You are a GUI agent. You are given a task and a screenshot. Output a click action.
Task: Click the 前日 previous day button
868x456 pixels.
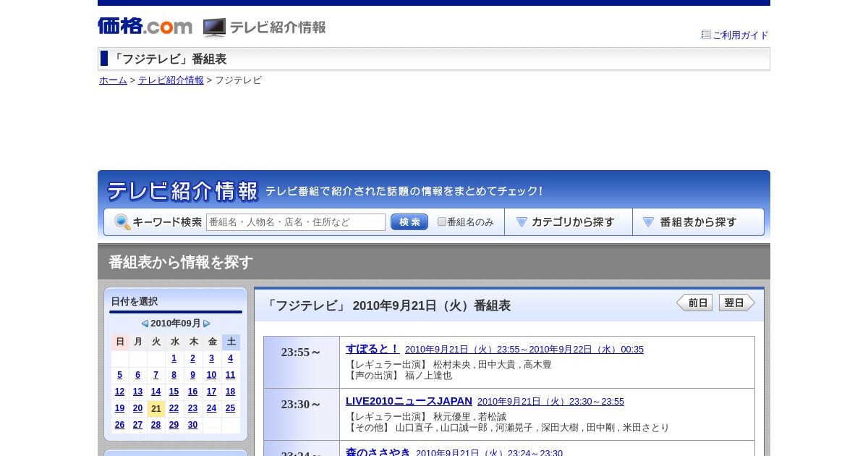coord(694,303)
